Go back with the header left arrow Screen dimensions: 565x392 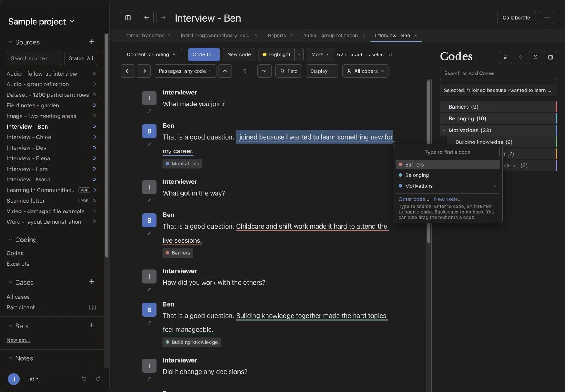click(146, 18)
